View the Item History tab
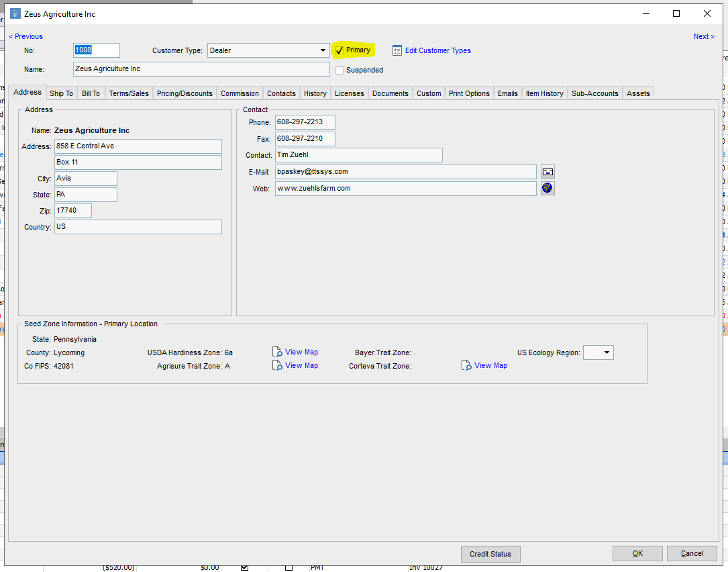 pos(545,93)
